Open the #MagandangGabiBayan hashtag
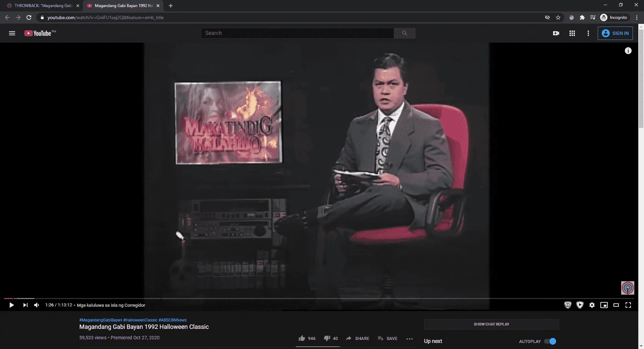Image resolution: width=644 pixels, height=349 pixels. (101, 320)
